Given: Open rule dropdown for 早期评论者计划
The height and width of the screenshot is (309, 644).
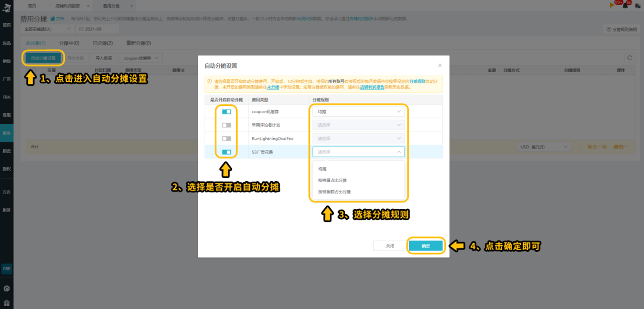Looking at the screenshot, I should 358,125.
